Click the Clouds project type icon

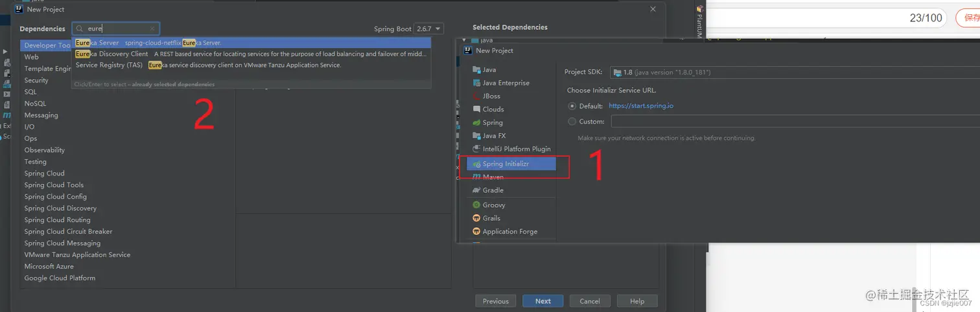477,109
